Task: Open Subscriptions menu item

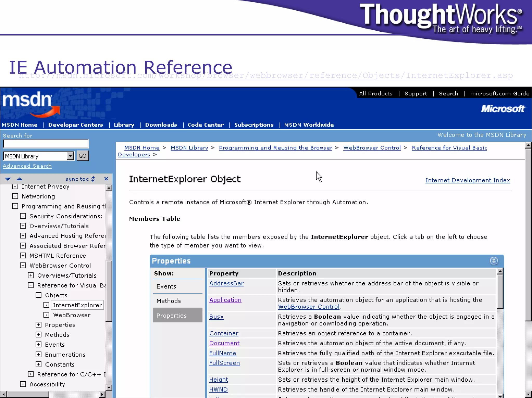Action: [x=254, y=125]
